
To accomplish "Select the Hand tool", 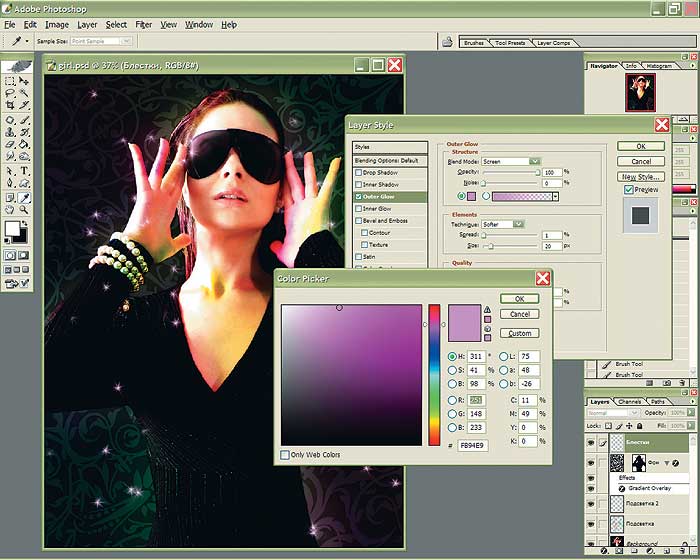I will pyautogui.click(x=9, y=209).
